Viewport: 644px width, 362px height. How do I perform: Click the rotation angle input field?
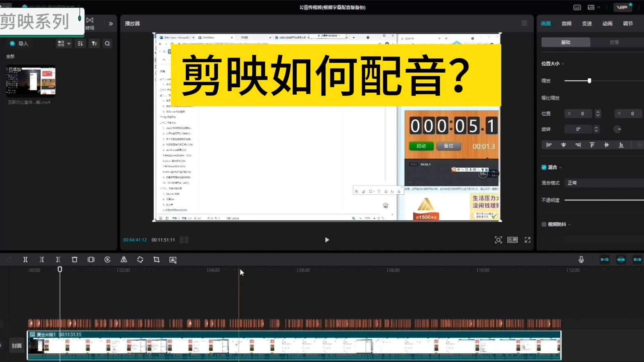pos(578,129)
